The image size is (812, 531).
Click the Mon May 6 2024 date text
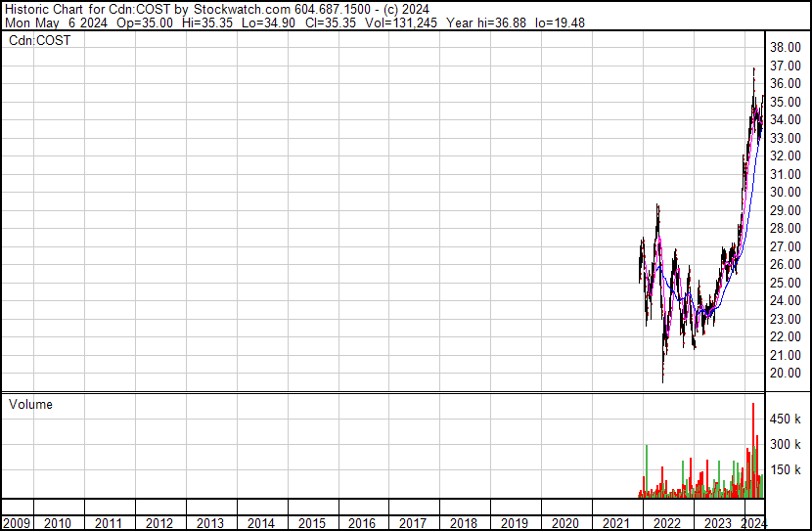(x=56, y=22)
